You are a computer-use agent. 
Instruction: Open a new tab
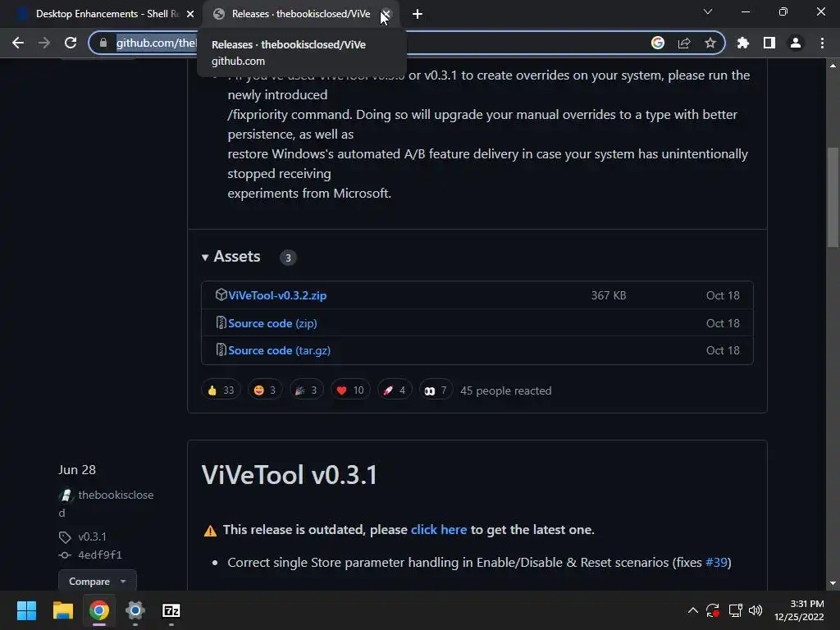coord(418,14)
